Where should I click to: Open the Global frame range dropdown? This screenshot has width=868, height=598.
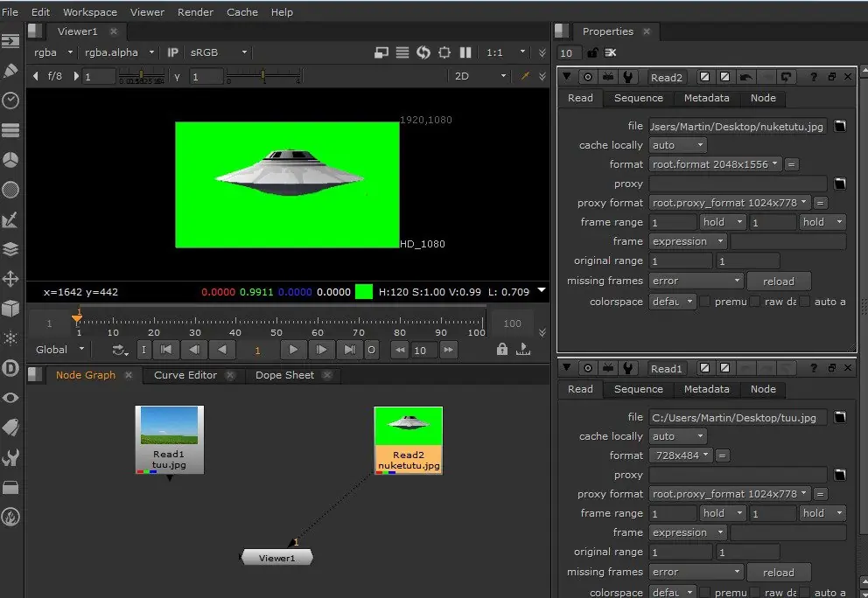tap(59, 350)
